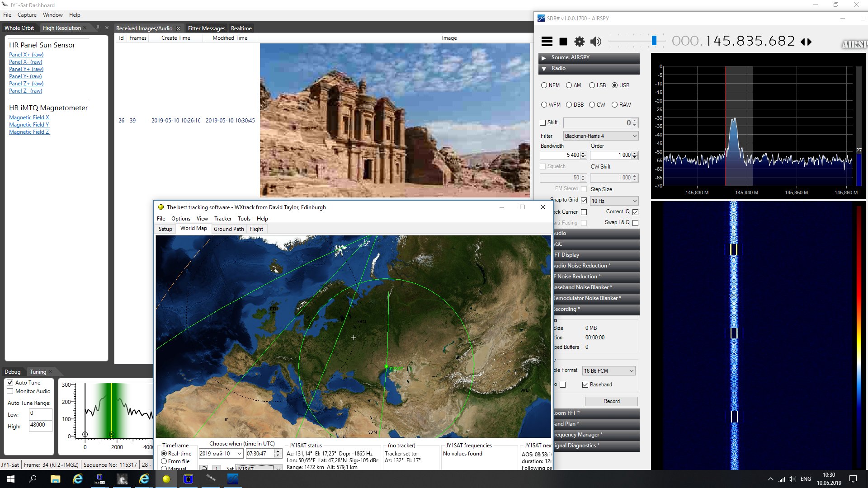
Task: Switch to the Ground Path tab in WXtrack
Action: pyautogui.click(x=229, y=229)
